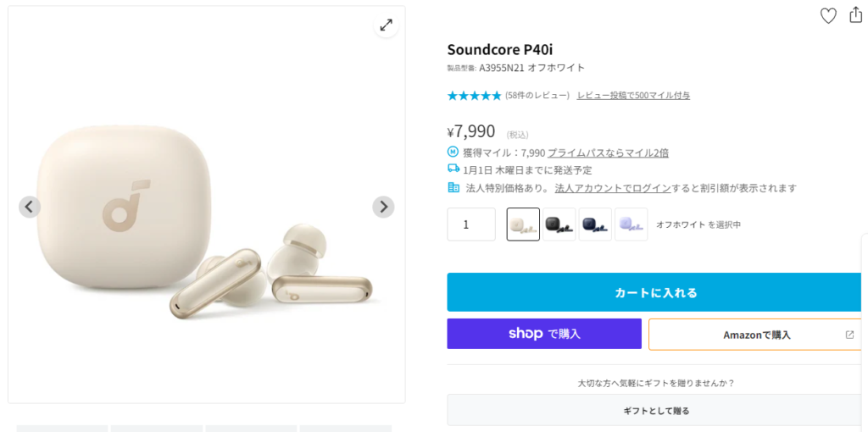This screenshot has height=432, width=868.
Task: Click the ギフトとして贈る button
Action: coord(655,411)
